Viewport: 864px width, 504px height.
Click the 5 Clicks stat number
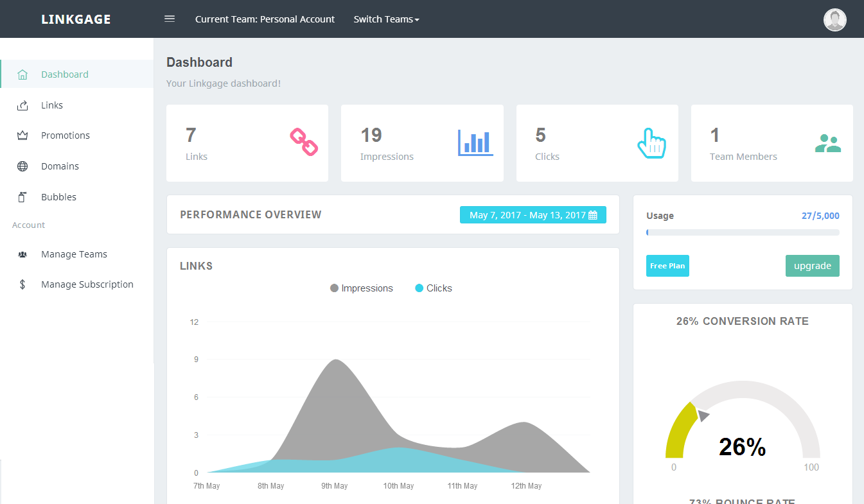pos(540,135)
